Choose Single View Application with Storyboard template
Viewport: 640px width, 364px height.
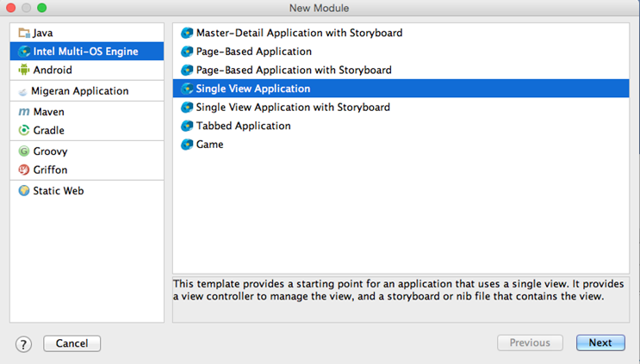[401, 108]
